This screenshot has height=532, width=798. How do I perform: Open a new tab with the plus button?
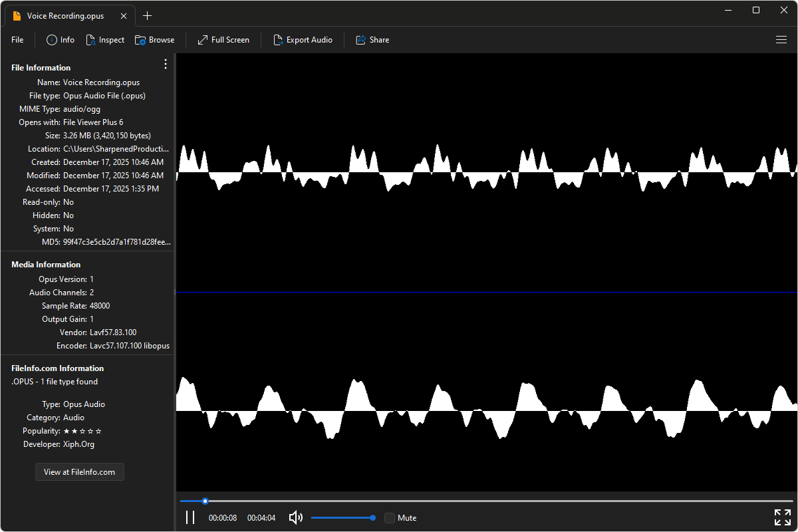[148, 15]
